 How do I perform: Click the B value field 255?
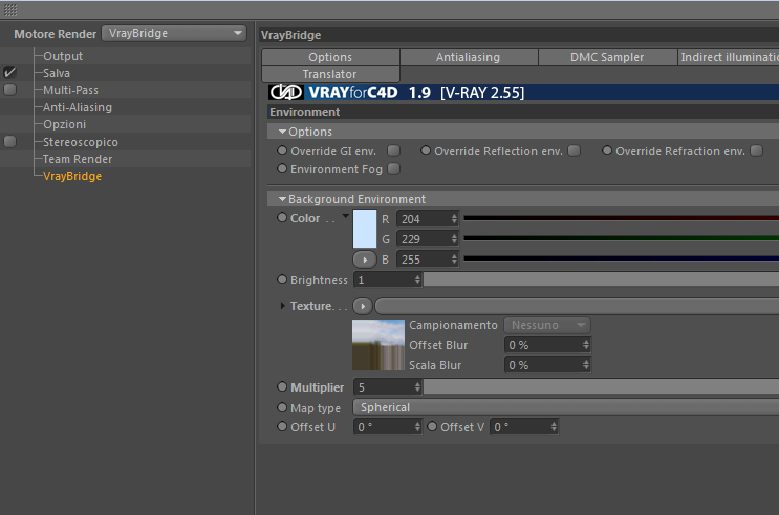point(427,259)
